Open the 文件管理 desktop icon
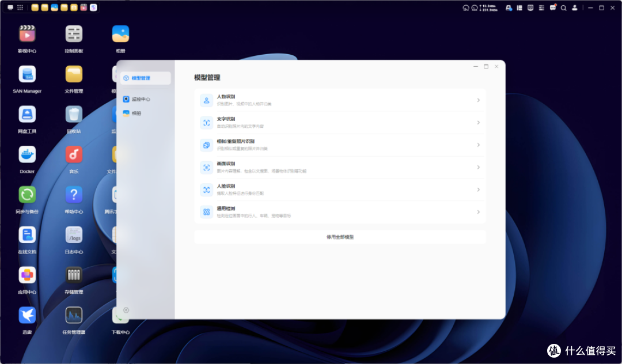 pos(74,74)
